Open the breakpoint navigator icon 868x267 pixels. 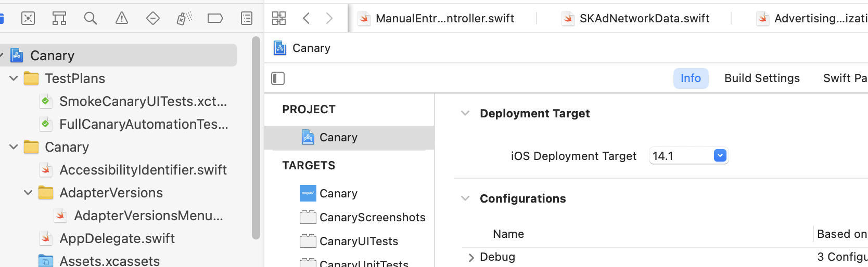[215, 19]
